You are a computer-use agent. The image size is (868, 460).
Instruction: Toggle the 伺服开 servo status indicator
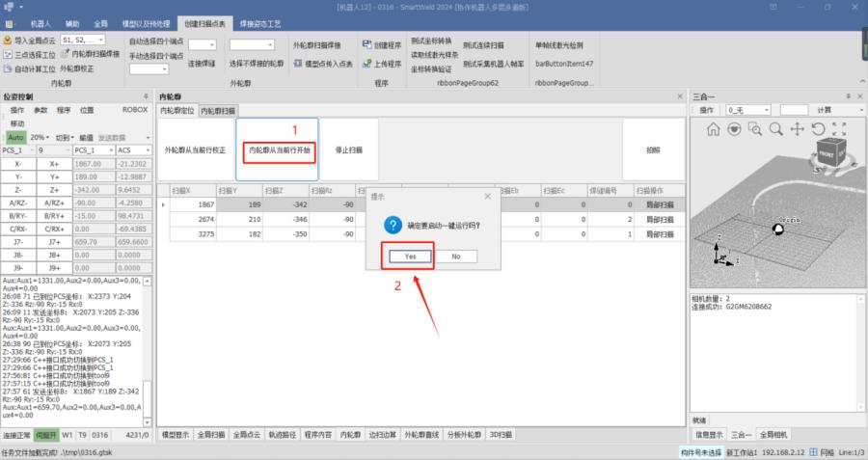click(46, 435)
